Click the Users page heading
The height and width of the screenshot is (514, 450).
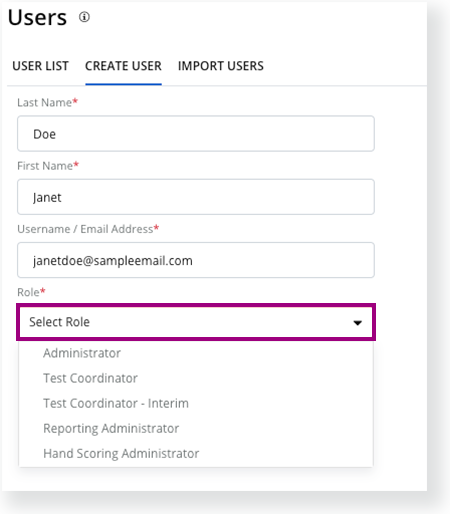[x=37, y=17]
